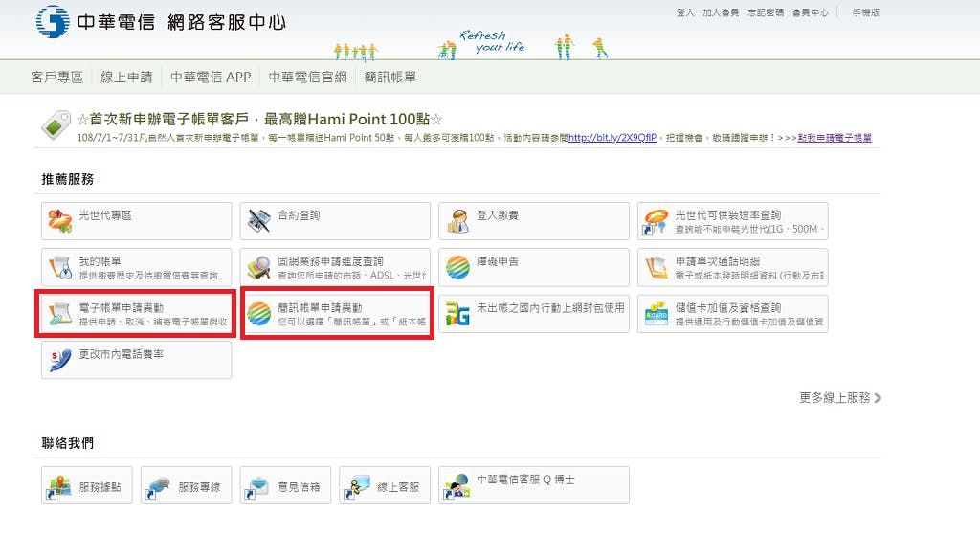Click the 申請單次通話明細 document icon
Viewport: 980px width, 558px height.
coord(657,267)
